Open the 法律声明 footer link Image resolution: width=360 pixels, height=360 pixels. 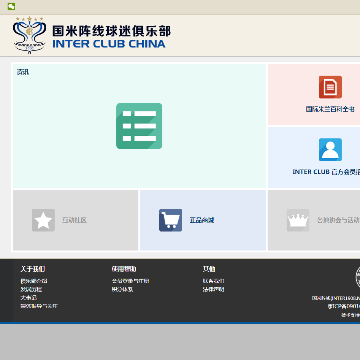click(x=213, y=289)
